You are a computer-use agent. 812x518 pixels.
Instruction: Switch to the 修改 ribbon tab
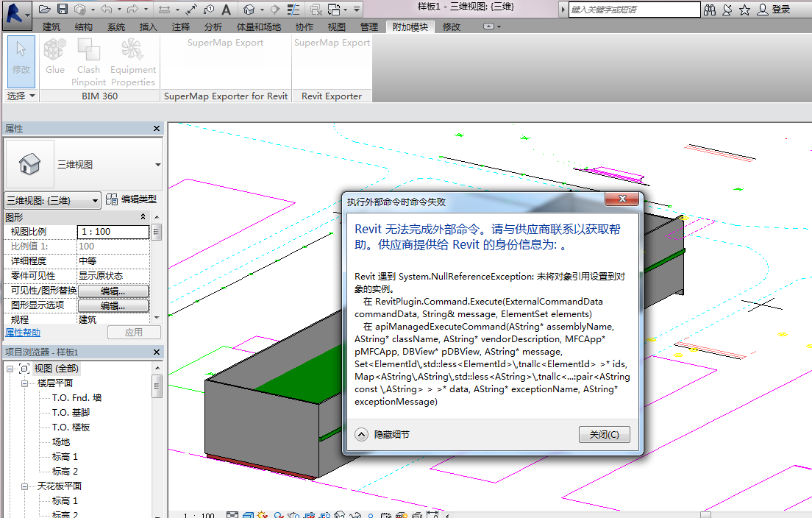pos(451,26)
